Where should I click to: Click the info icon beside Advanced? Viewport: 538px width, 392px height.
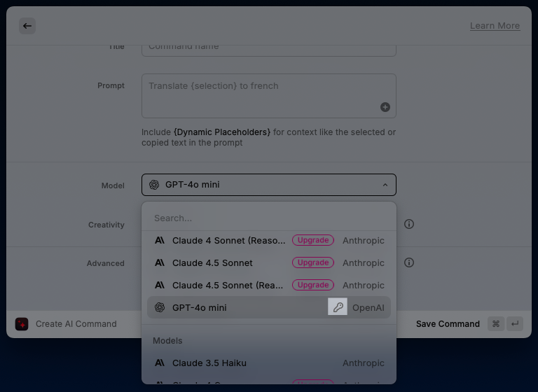(408, 262)
